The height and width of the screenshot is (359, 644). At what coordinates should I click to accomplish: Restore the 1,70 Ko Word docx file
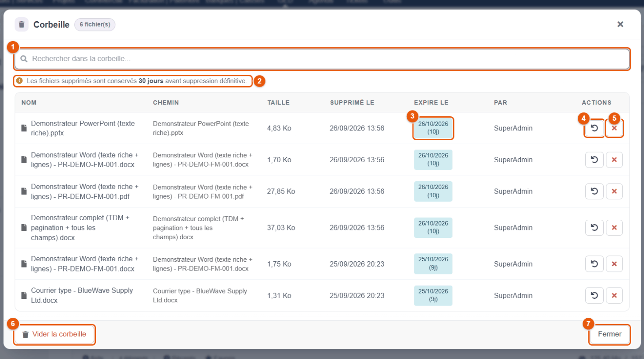(x=594, y=160)
